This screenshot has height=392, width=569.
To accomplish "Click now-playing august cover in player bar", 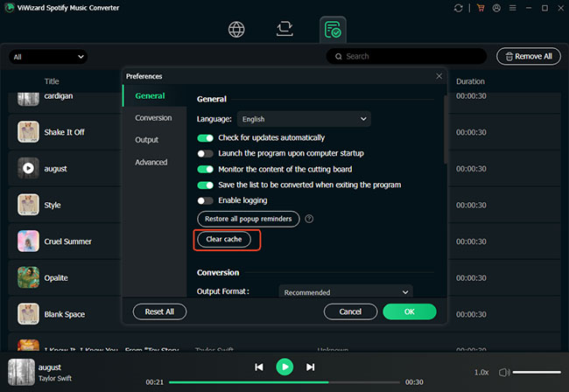I will click(x=21, y=373).
